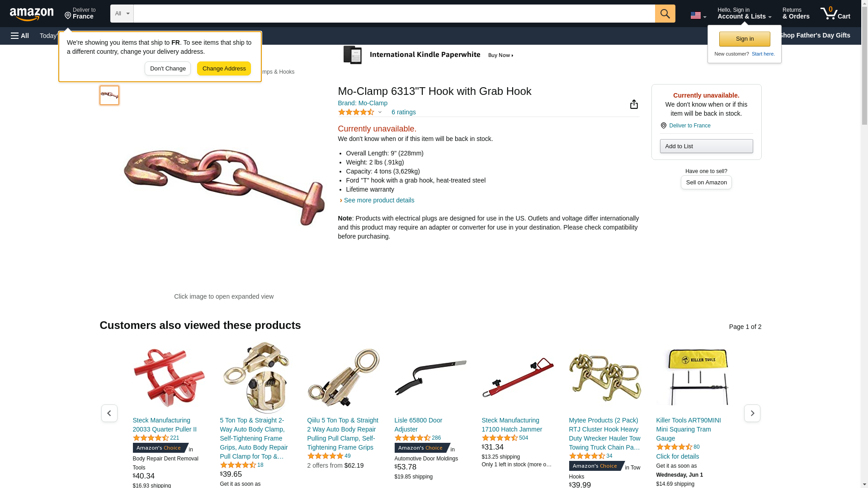Open the shopping cart
868x488 pixels.
(835, 13)
